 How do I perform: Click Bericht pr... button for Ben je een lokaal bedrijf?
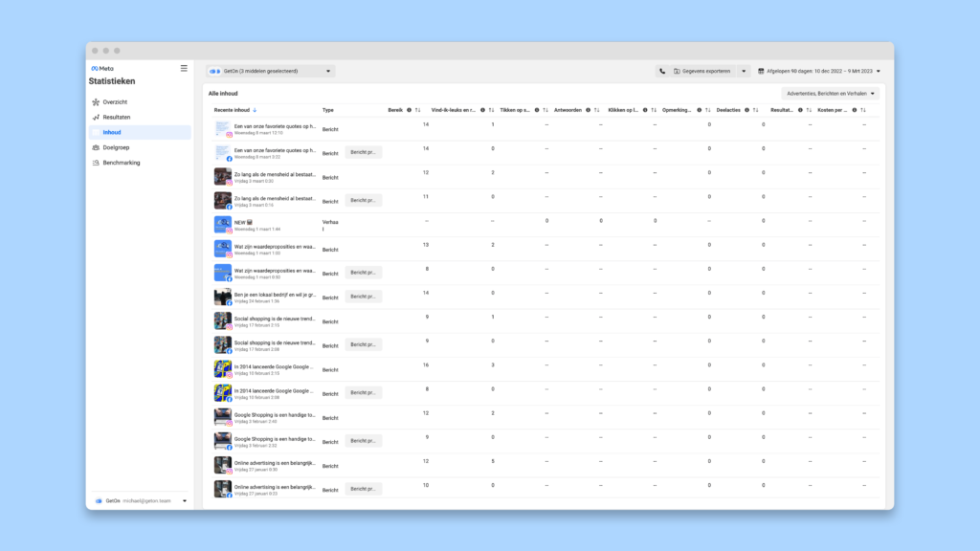[x=363, y=297]
